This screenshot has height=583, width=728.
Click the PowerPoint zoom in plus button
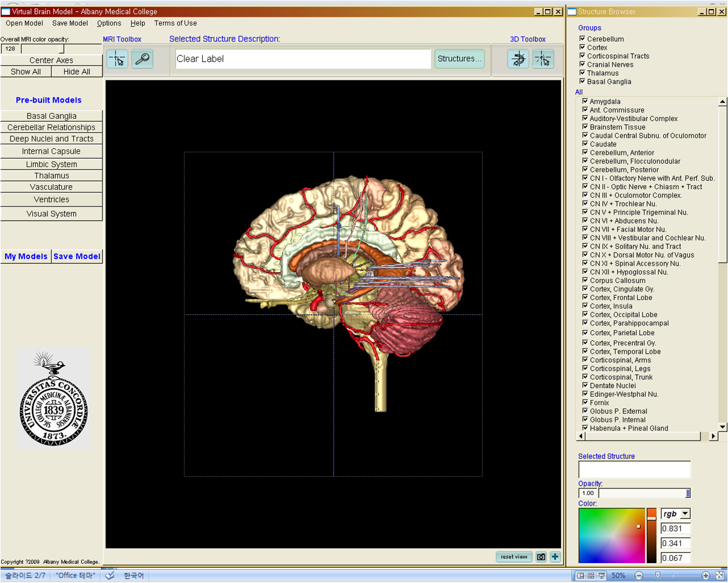[x=705, y=576]
